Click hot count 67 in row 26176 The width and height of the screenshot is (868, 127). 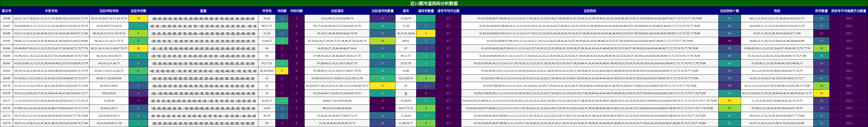pyautogui.click(x=729, y=108)
